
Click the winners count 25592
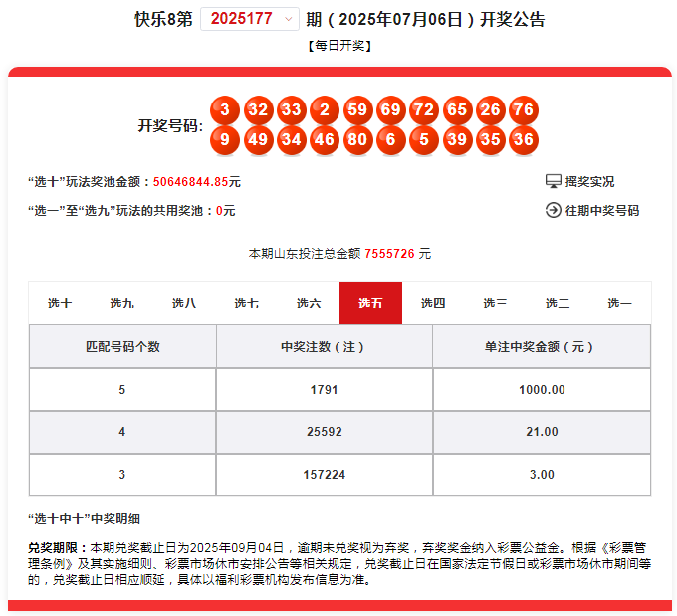point(324,432)
